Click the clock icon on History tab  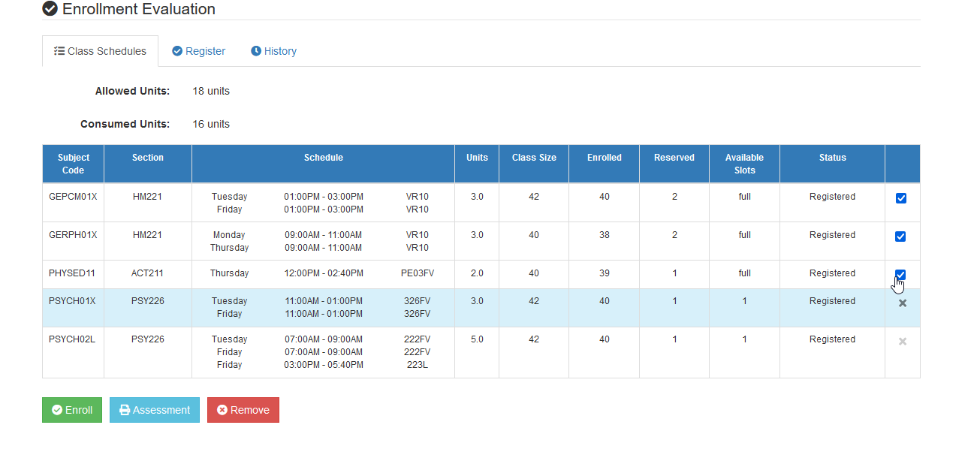click(x=256, y=51)
